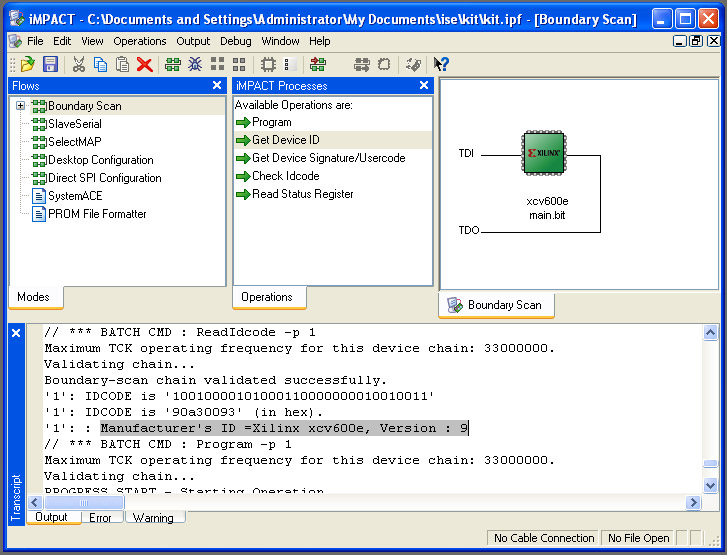Click the Cut scissors icon
This screenshot has width=727, height=555.
[x=78, y=64]
